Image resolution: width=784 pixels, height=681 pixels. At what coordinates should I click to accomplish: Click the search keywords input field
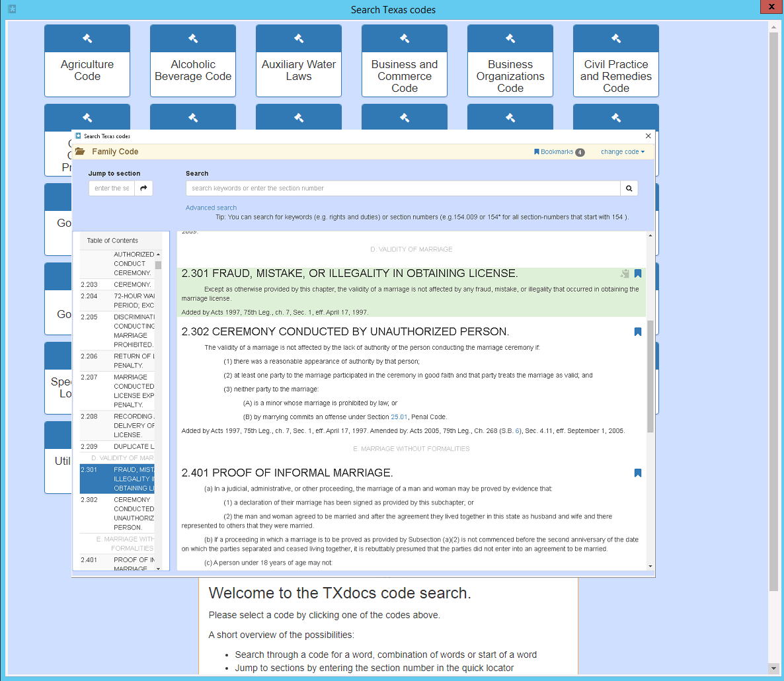click(403, 188)
